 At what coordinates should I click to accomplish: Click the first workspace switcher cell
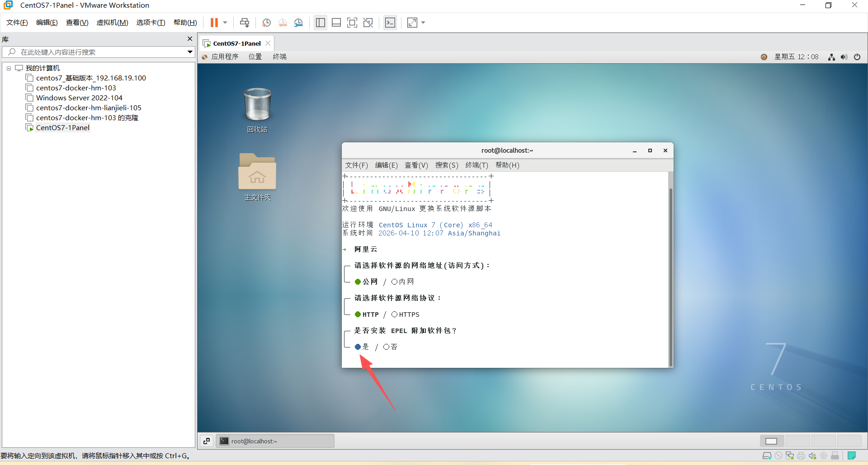pyautogui.click(x=772, y=441)
